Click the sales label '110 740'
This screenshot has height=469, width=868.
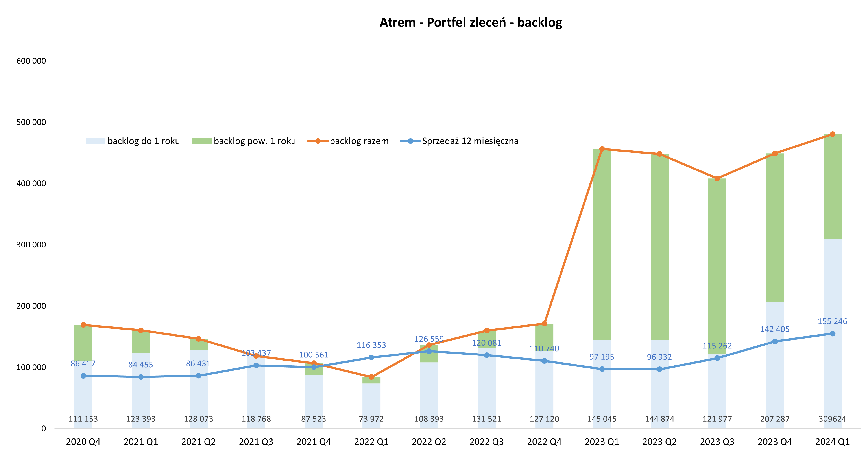click(x=544, y=349)
